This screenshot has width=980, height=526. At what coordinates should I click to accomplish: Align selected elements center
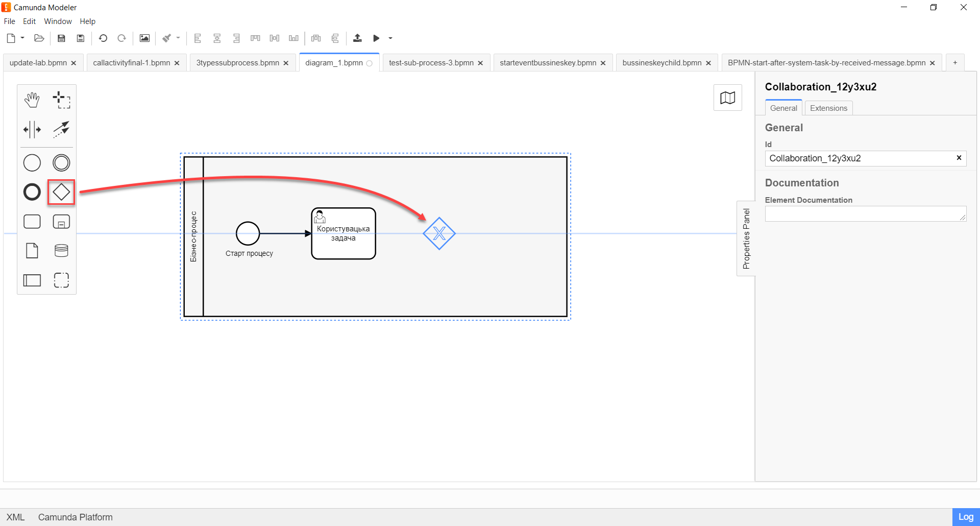tap(217, 38)
